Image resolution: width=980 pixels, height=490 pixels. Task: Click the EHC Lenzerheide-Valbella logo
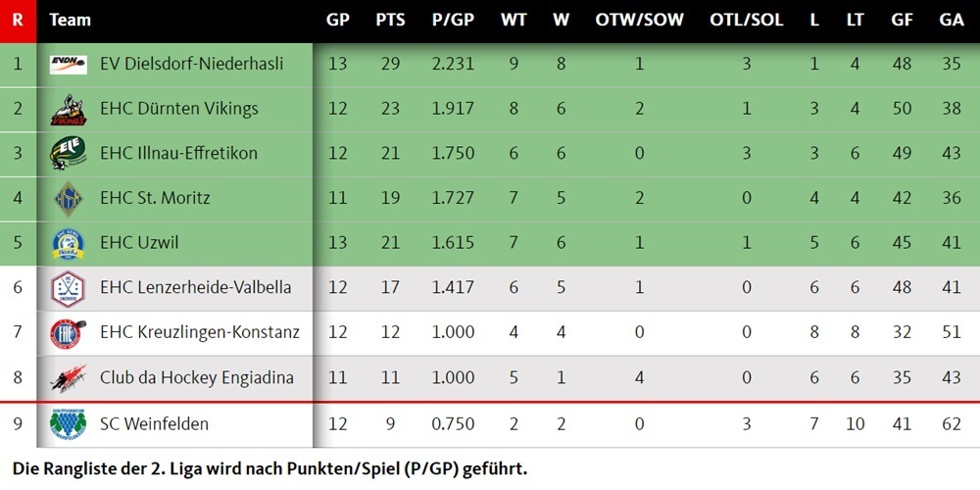69,288
